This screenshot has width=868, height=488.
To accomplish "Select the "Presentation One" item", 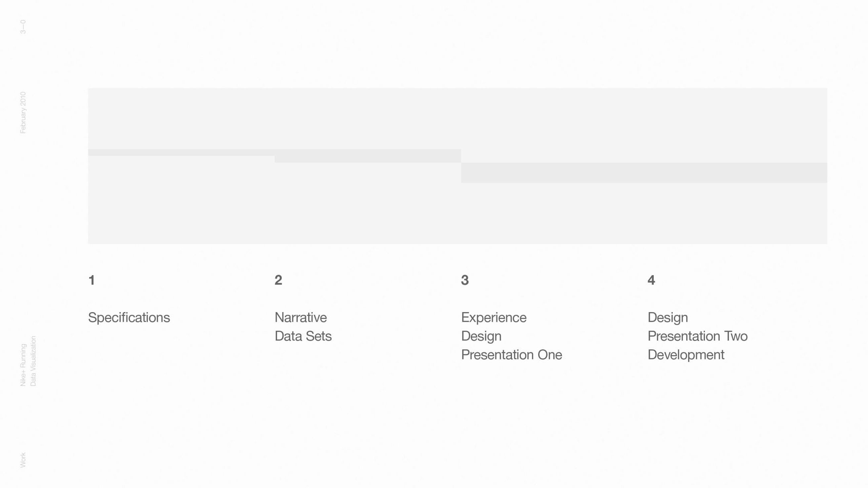I will pos(511,355).
